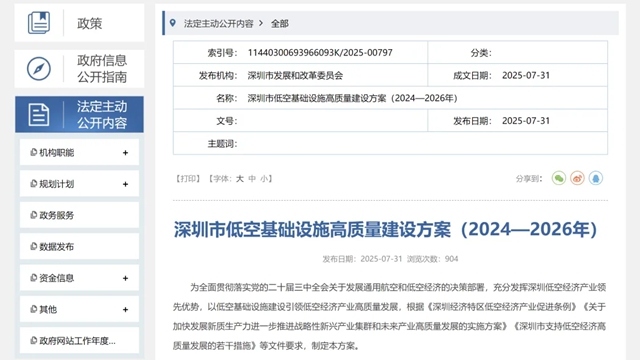The width and height of the screenshot is (640, 360).
Task: Share the article via Weibo icon
Action: coord(577,178)
